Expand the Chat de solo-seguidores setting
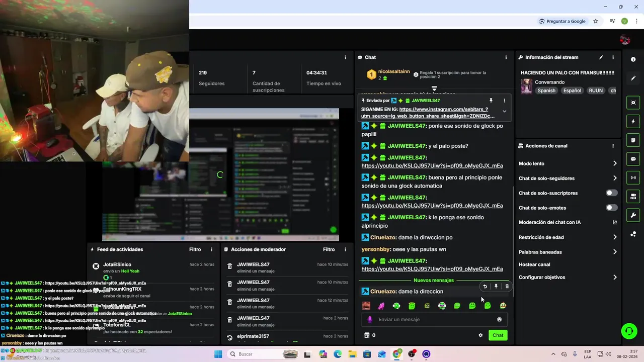The width and height of the screenshot is (644, 362). click(x=615, y=178)
